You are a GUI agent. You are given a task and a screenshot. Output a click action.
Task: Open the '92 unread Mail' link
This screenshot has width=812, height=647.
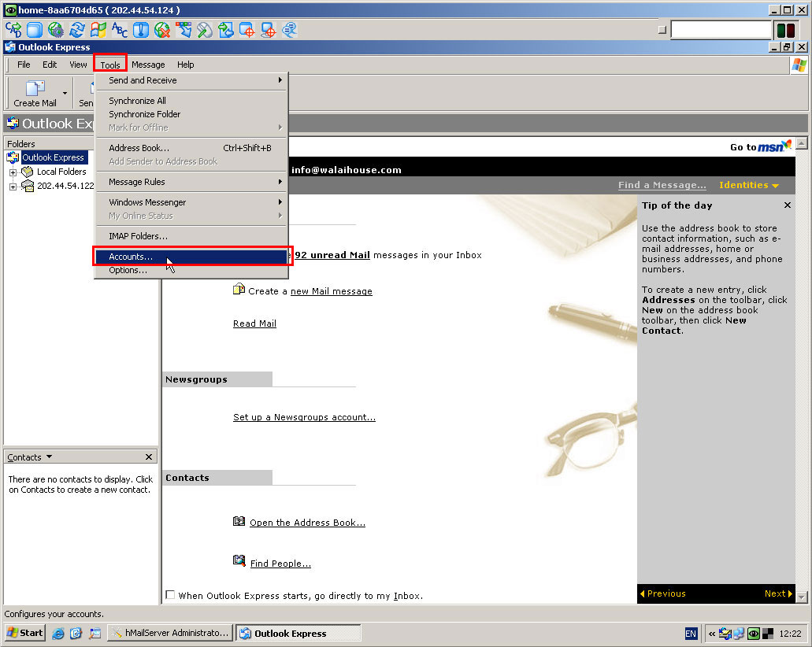[332, 255]
